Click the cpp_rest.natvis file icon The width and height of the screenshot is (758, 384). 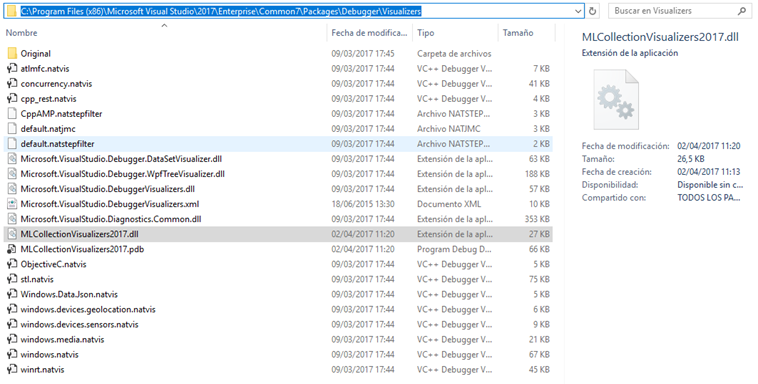(12, 99)
